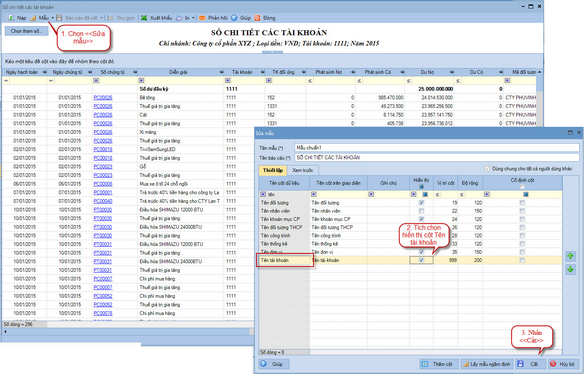Move selected row up with green arrow

[570, 256]
